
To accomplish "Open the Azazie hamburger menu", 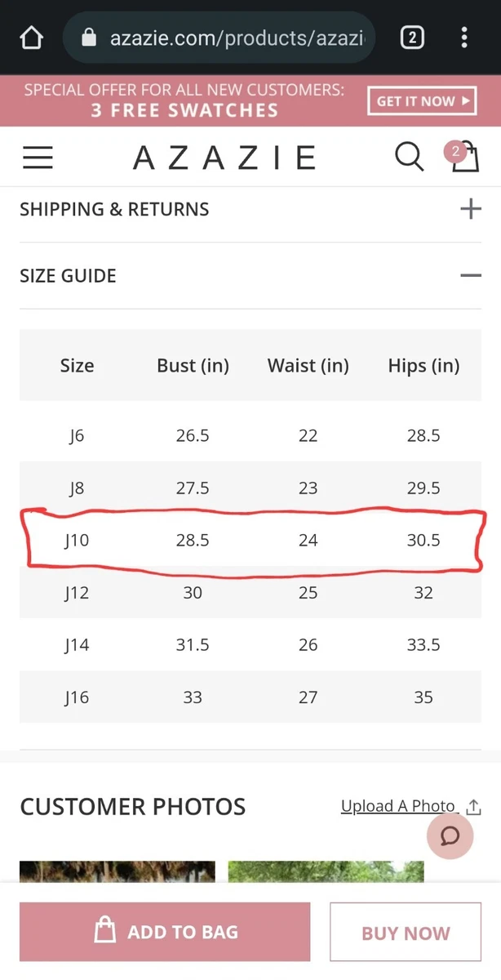I will click(x=38, y=158).
